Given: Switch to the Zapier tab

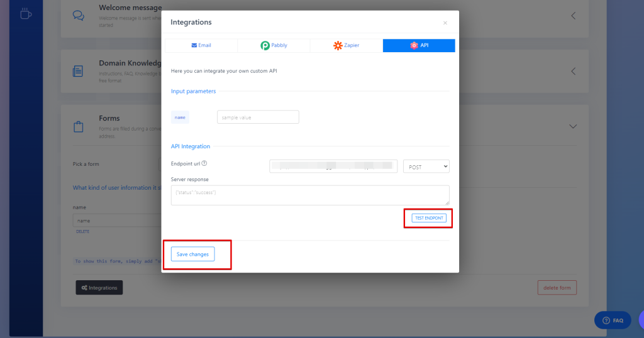Looking at the screenshot, I should 346,45.
